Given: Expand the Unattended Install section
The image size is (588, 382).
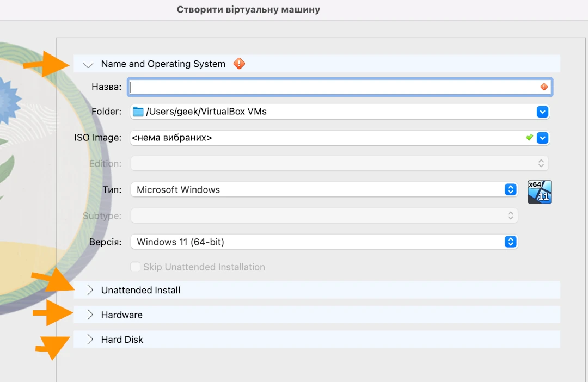Looking at the screenshot, I should coord(90,290).
